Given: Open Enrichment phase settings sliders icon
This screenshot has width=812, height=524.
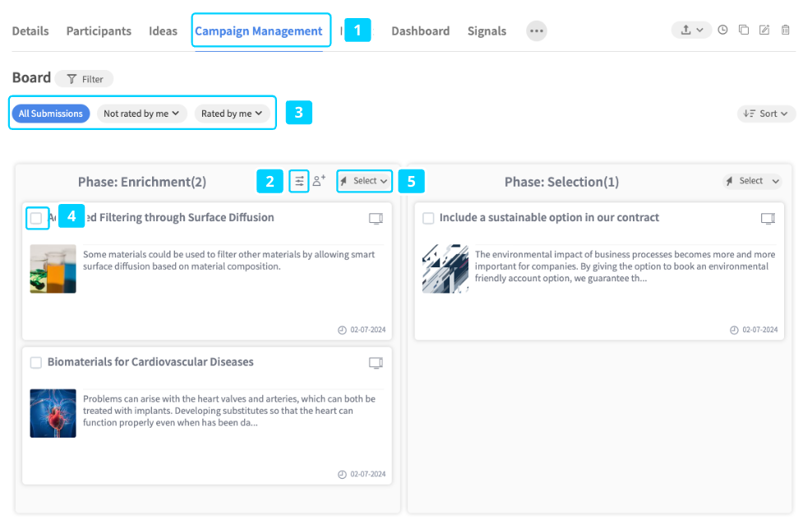Looking at the screenshot, I should click(299, 181).
